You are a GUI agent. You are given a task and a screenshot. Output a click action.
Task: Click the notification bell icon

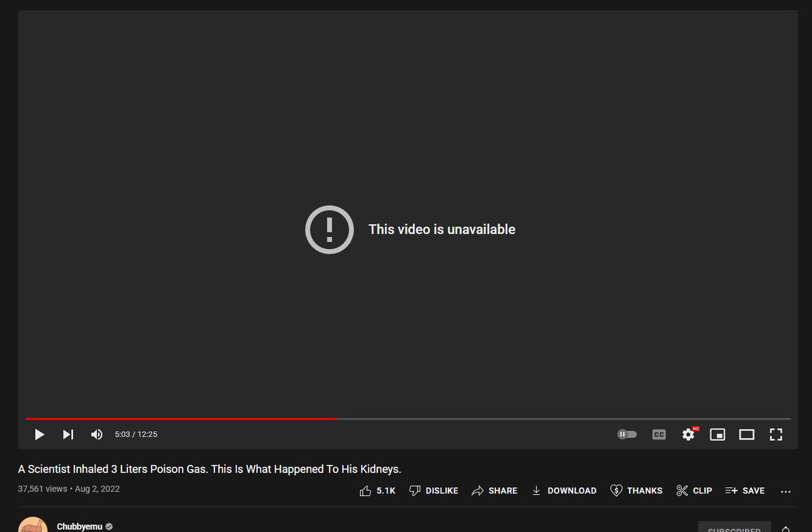pos(786,529)
